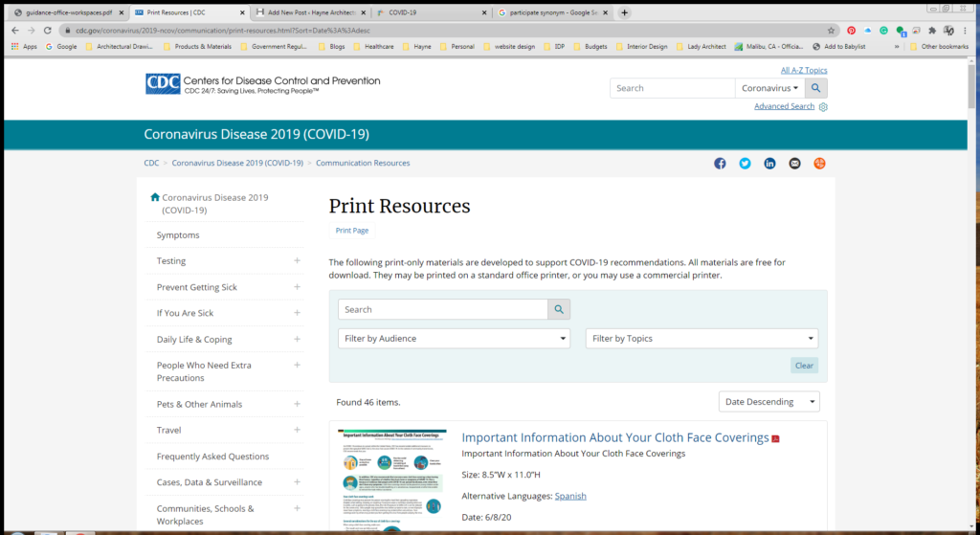Open Architectural Drawings bookmark folder
Viewport: 980px width, 535px height.
coord(119,46)
